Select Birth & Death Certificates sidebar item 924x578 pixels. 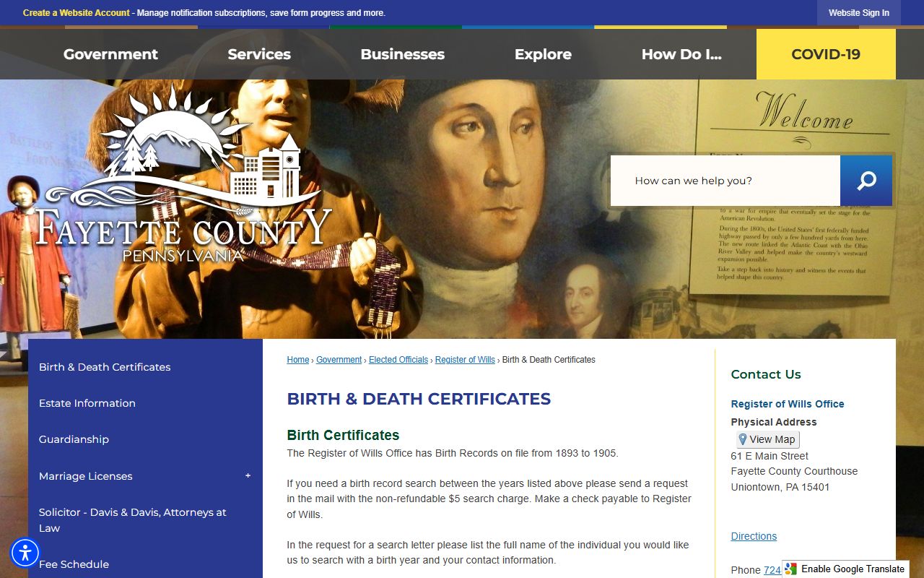tap(145, 367)
